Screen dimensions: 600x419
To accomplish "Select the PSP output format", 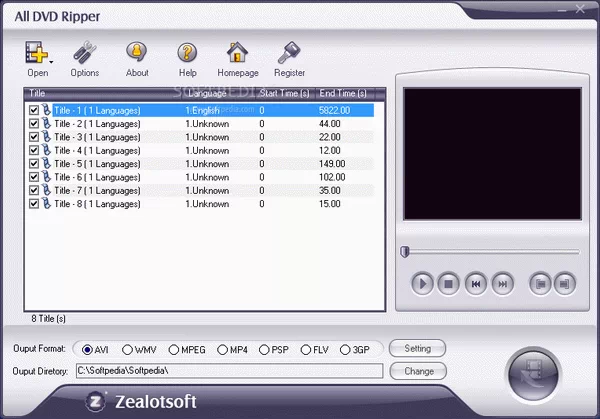I will (264, 350).
